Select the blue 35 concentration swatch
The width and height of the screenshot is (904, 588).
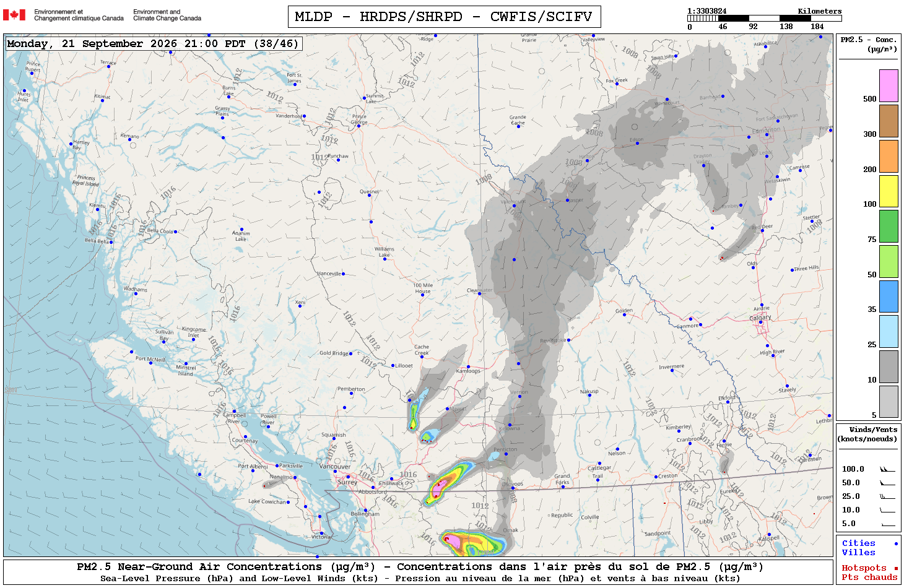tap(889, 296)
